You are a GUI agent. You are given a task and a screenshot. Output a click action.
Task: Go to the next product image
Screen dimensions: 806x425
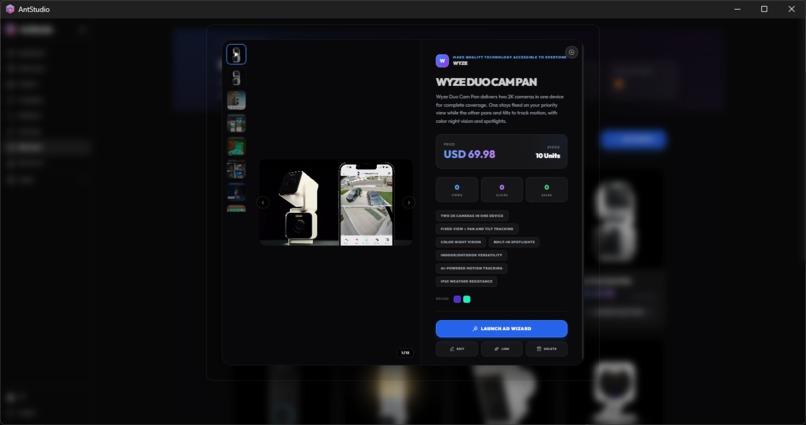coord(409,202)
